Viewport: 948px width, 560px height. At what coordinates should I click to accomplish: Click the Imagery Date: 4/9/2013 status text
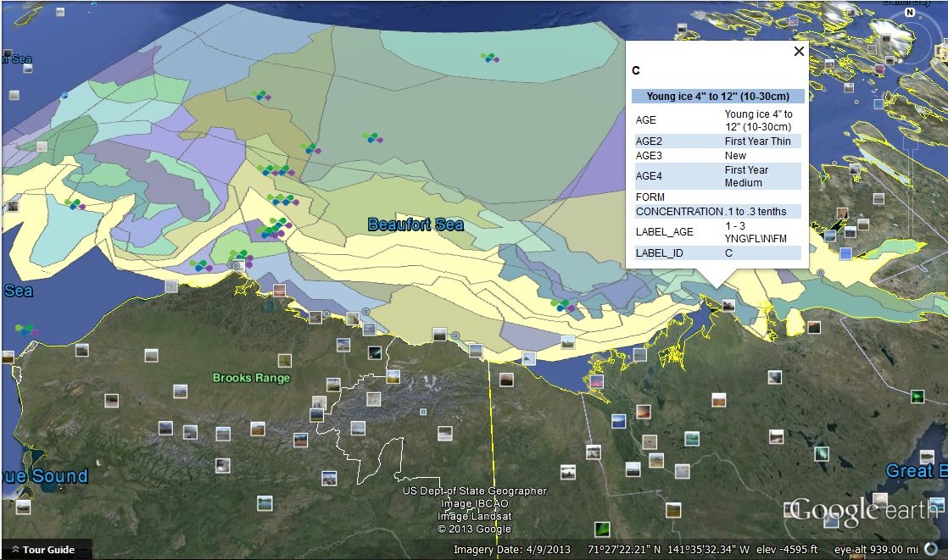[x=512, y=549]
